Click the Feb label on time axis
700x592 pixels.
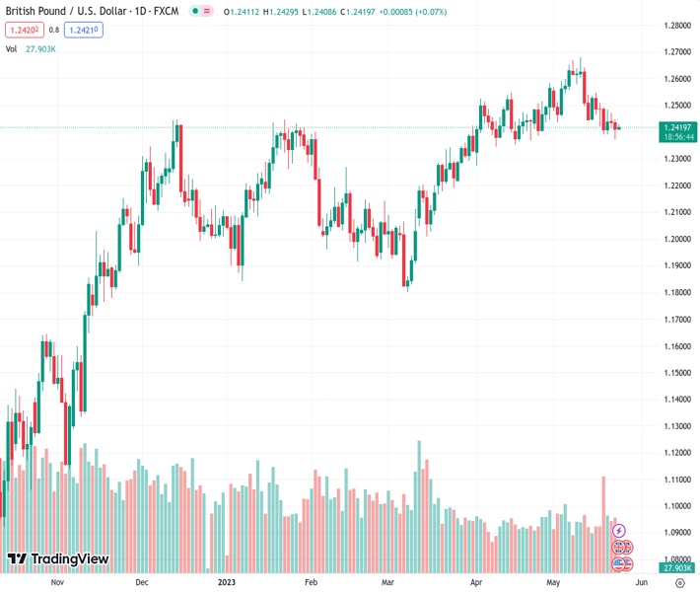coord(312,583)
